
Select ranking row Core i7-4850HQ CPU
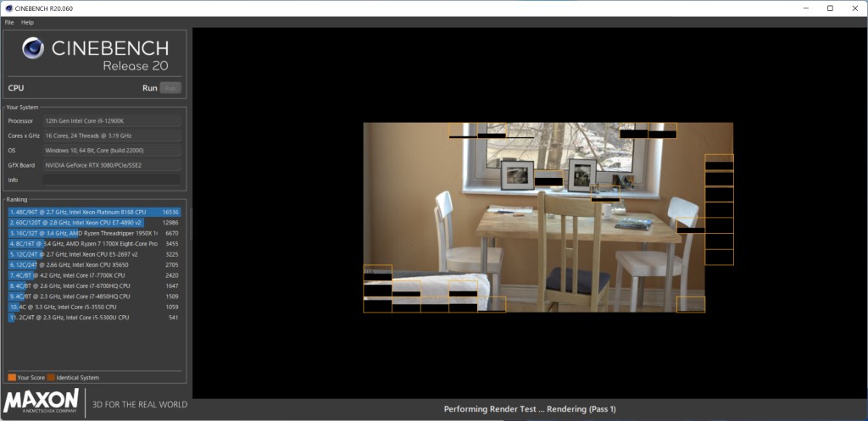coord(94,296)
